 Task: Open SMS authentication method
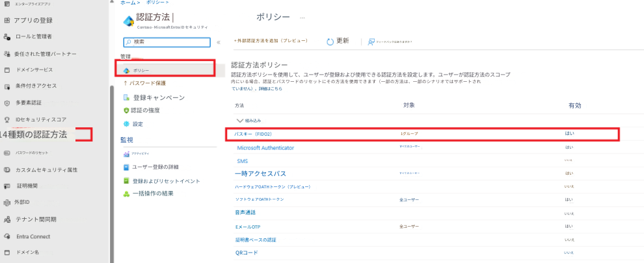pyautogui.click(x=243, y=161)
